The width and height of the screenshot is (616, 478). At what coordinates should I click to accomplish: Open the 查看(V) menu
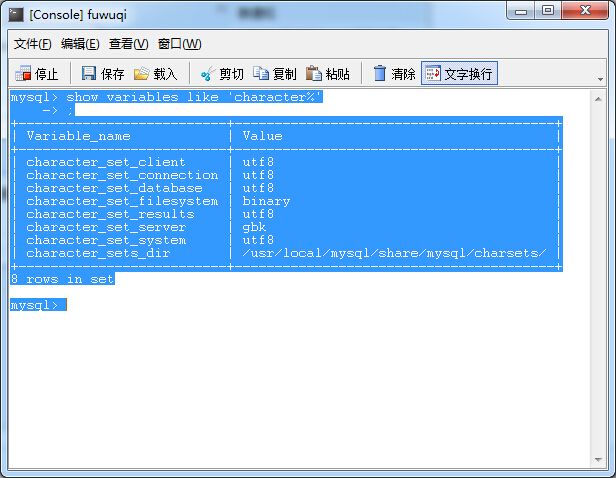[128, 44]
